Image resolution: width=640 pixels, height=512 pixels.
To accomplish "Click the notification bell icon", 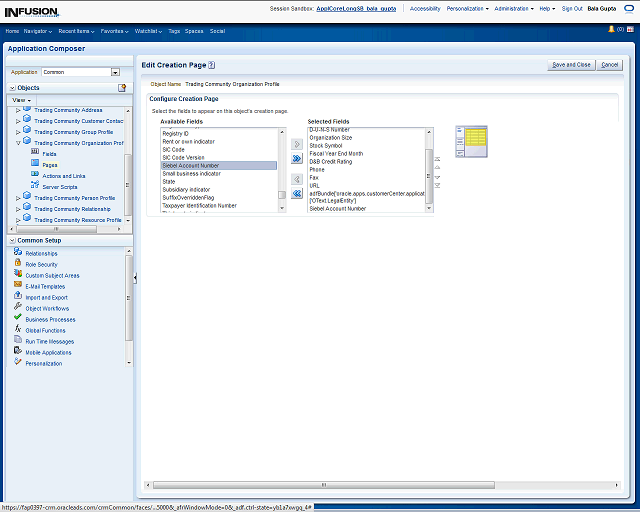I will tap(611, 30).
